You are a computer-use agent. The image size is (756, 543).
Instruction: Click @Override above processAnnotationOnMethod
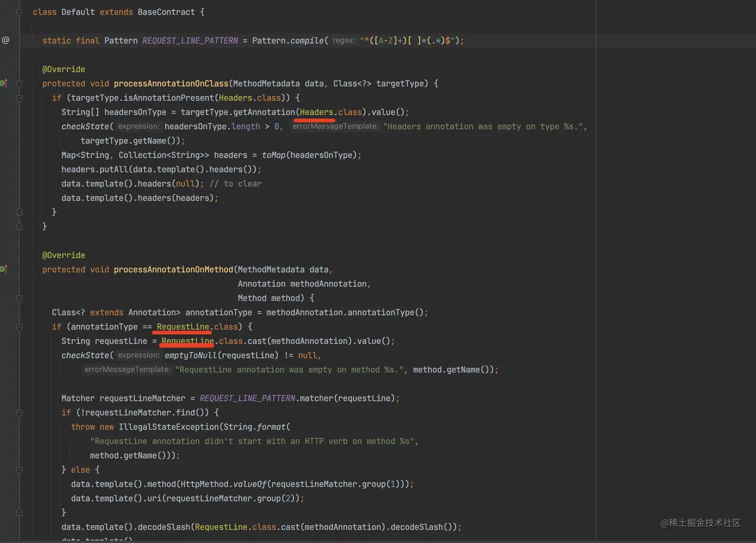pyautogui.click(x=63, y=255)
